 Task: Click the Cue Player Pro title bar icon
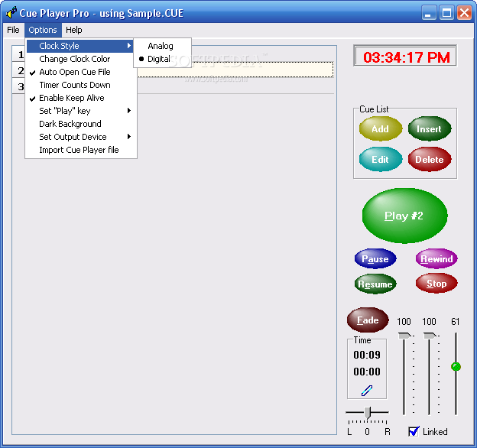pyautogui.click(x=11, y=13)
